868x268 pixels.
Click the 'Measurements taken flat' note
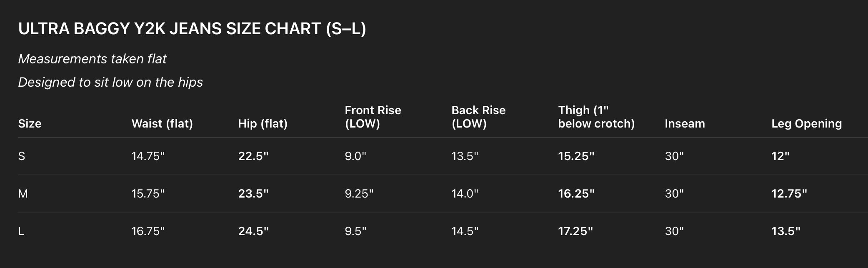[x=92, y=59]
